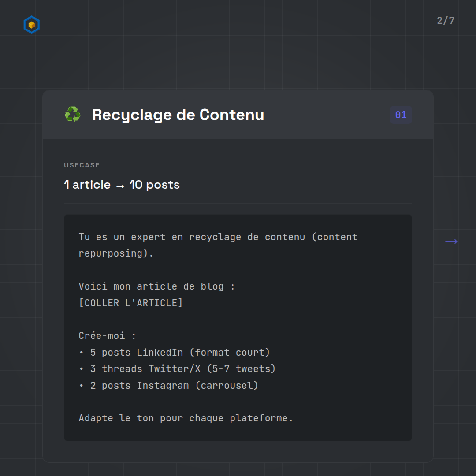Click the 01 number badge

pyautogui.click(x=401, y=115)
